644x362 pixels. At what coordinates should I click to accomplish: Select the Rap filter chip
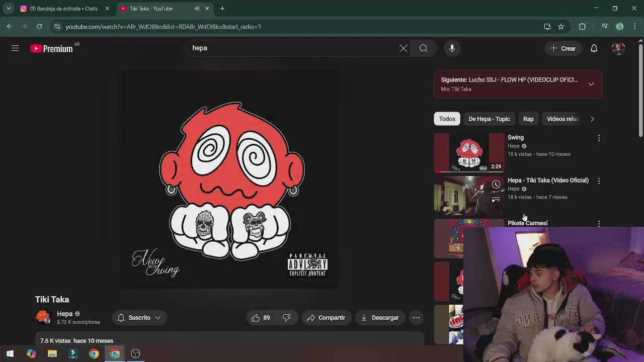point(528,119)
